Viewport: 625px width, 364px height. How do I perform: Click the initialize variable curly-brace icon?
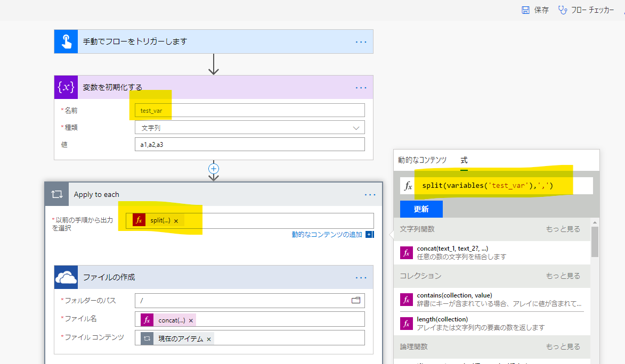[66, 87]
